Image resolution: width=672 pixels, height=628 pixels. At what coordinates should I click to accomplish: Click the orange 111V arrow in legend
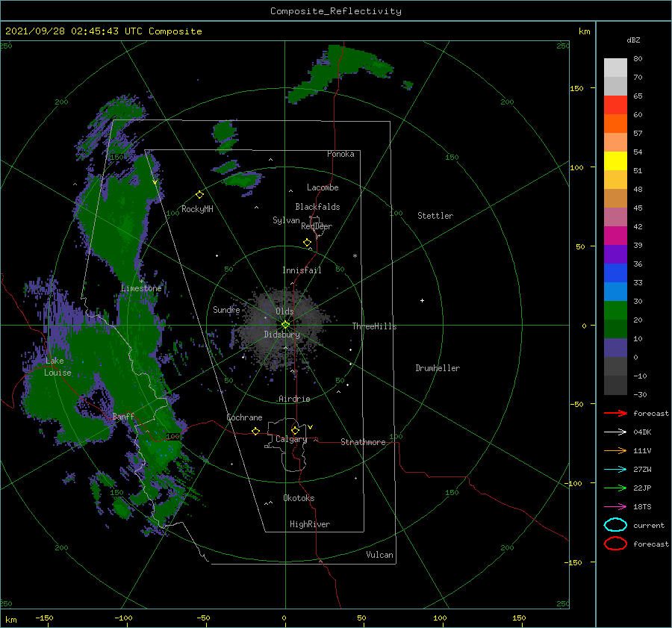[615, 450]
